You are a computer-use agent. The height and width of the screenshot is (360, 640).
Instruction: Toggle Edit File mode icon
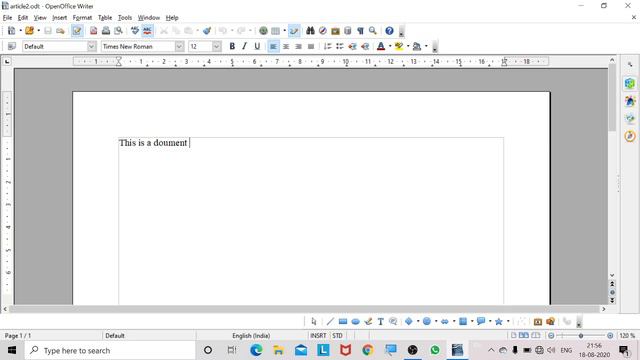(x=77, y=31)
